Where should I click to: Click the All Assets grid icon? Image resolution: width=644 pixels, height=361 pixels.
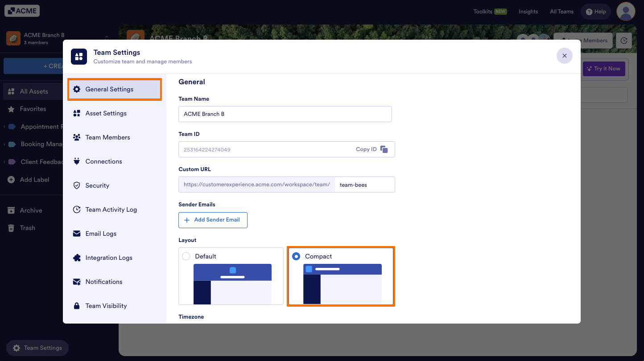click(x=11, y=91)
